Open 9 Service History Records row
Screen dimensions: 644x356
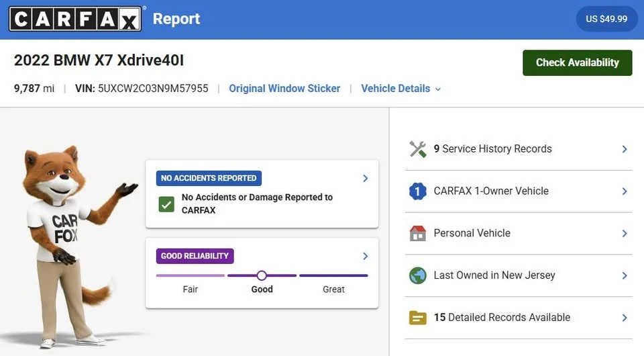[519, 149]
